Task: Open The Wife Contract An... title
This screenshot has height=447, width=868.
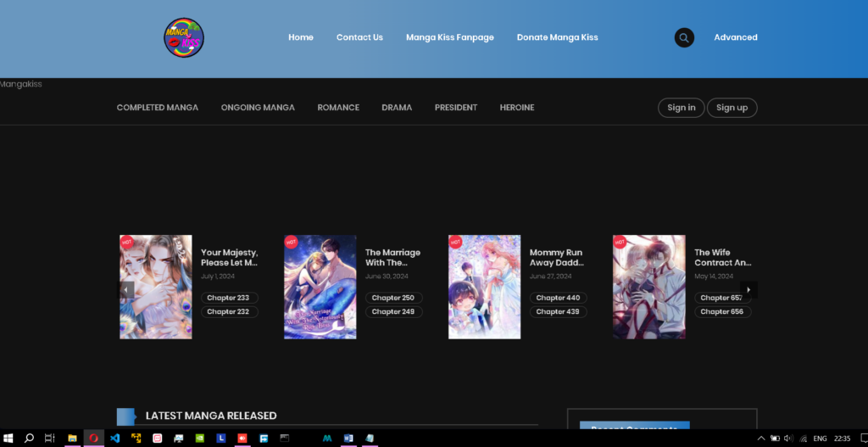Action: (722, 258)
